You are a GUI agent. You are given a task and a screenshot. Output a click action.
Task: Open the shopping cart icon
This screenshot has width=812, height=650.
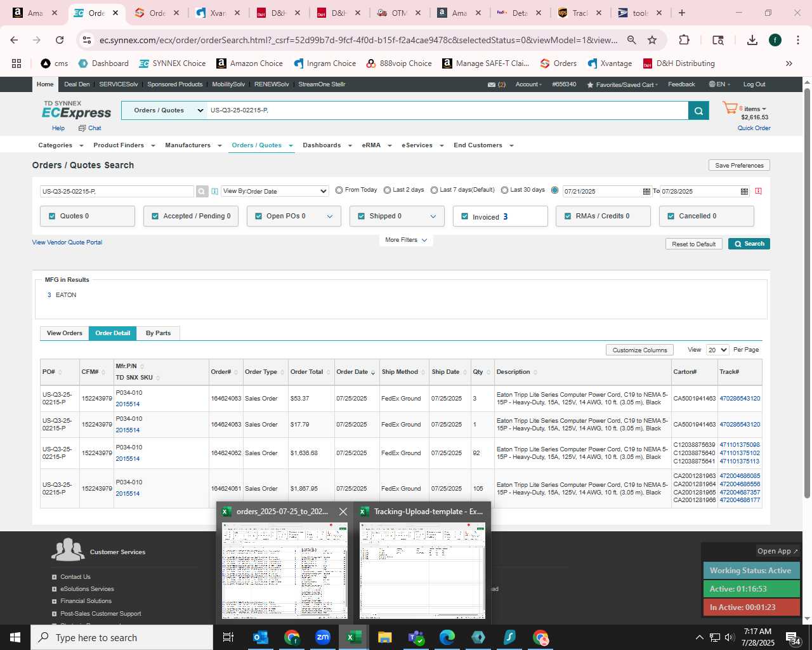[730, 109]
